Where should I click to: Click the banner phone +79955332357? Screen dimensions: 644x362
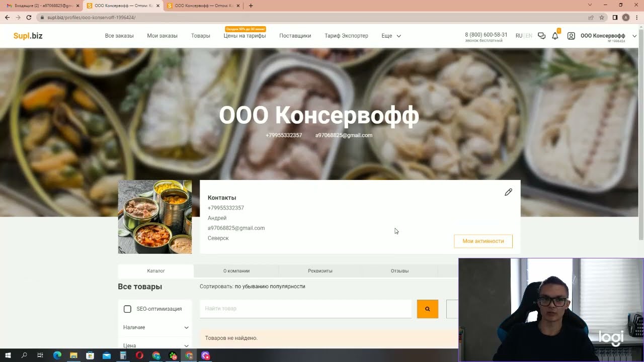[284, 135]
